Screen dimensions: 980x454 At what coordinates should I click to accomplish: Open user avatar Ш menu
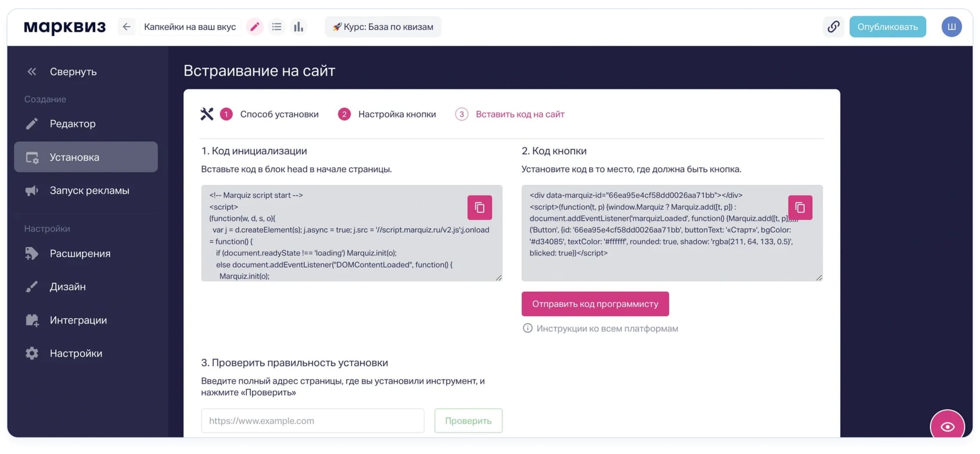point(951,27)
